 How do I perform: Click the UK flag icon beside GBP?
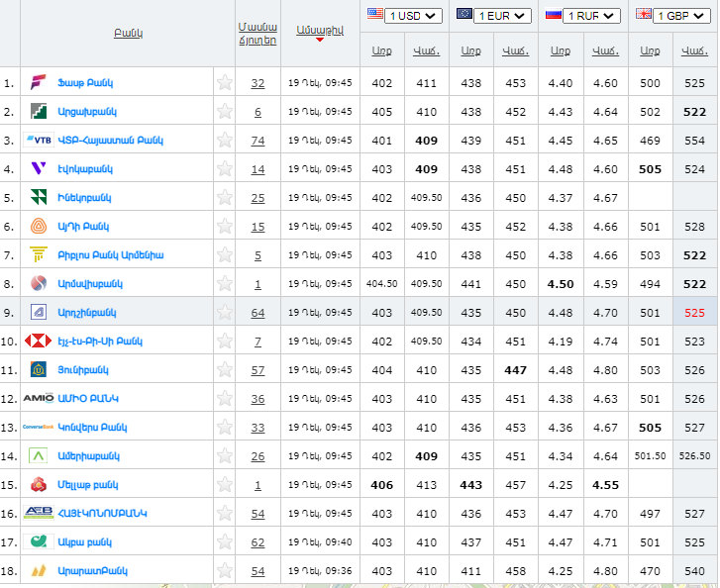tap(644, 14)
